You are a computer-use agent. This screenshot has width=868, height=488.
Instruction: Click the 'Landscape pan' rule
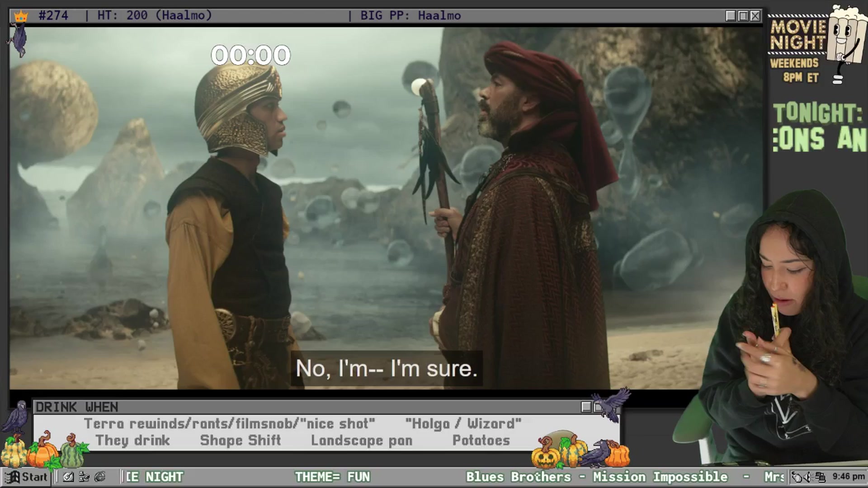click(x=362, y=440)
